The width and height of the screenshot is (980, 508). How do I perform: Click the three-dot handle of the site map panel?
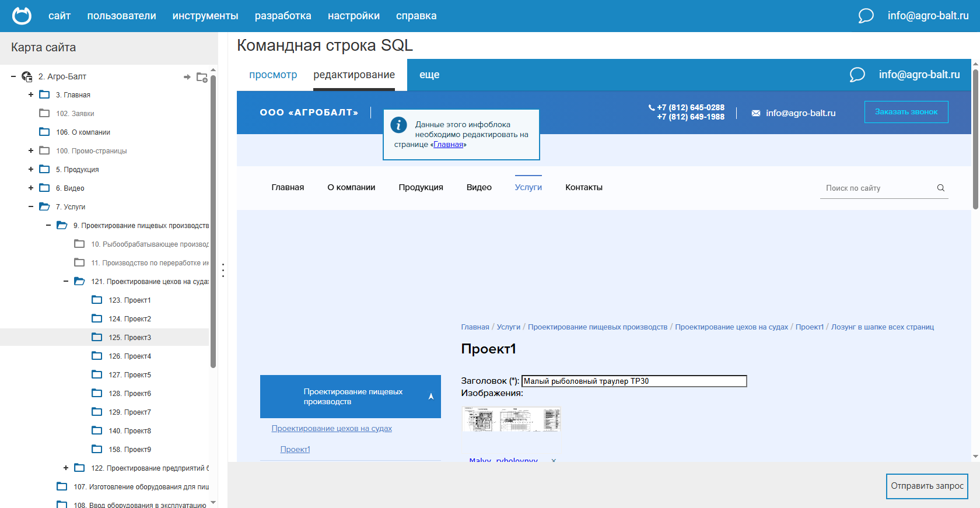[x=223, y=270]
